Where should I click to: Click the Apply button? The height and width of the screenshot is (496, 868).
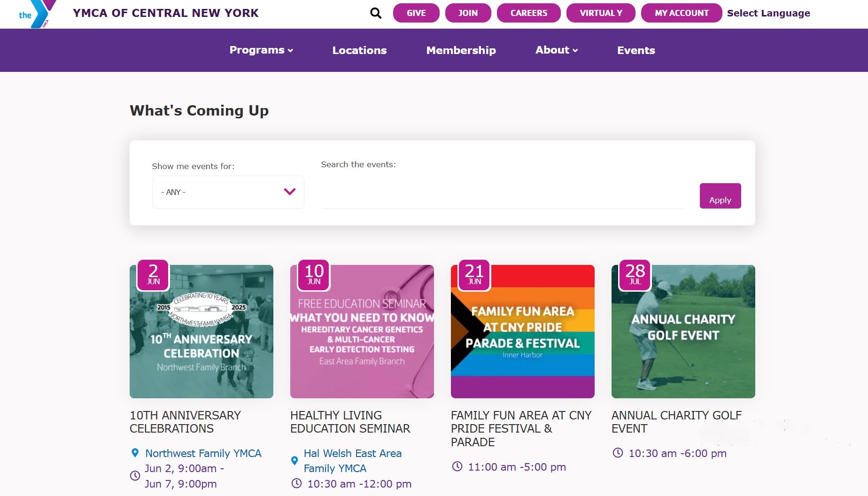[721, 196]
